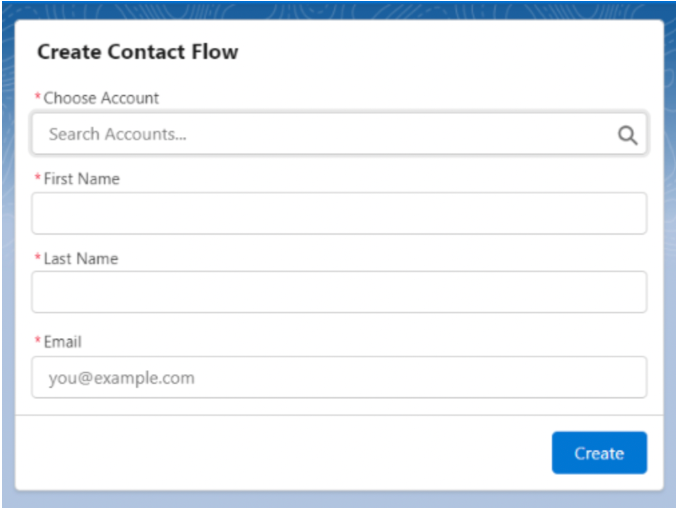Viewport: 676px width, 508px height.
Task: Click the Create Contact Flow heading
Action: click(x=138, y=52)
